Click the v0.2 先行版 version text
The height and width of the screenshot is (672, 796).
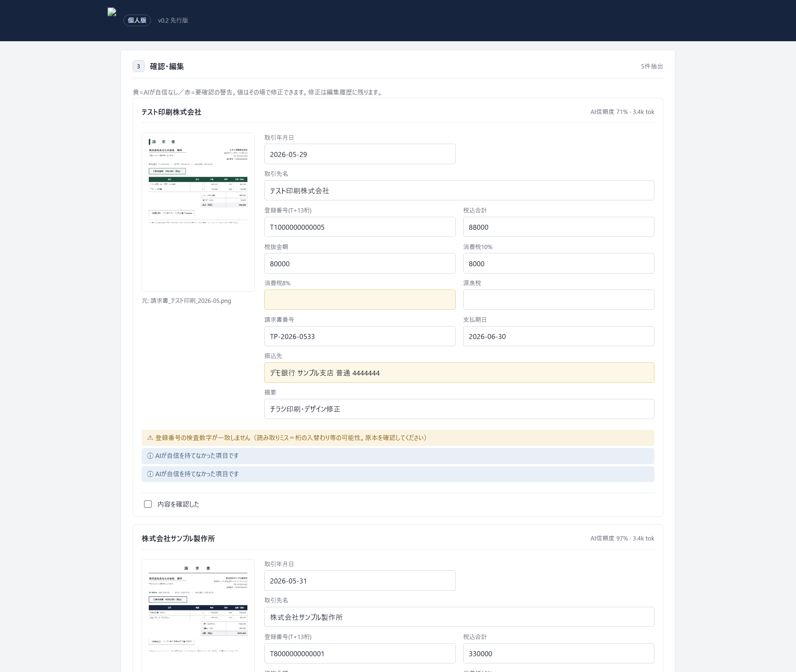point(173,20)
